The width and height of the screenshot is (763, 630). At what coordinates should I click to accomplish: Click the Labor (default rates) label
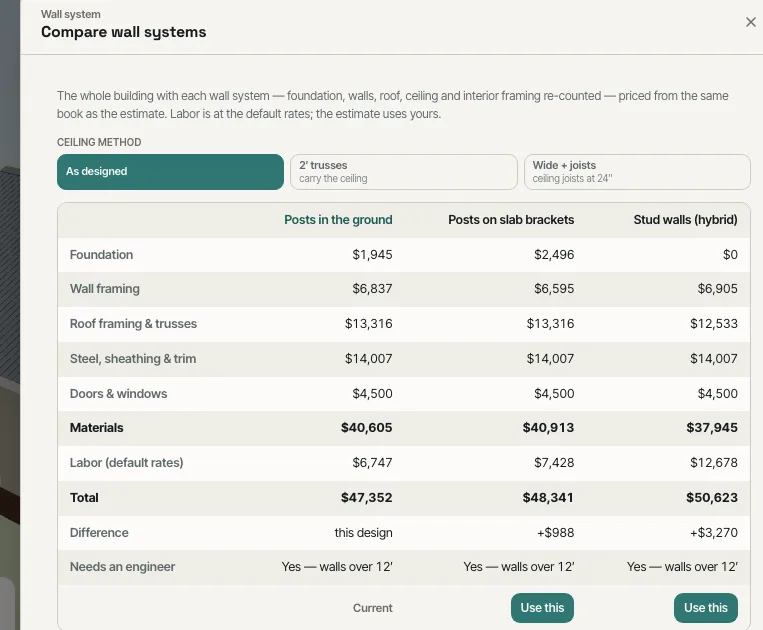[127, 463]
